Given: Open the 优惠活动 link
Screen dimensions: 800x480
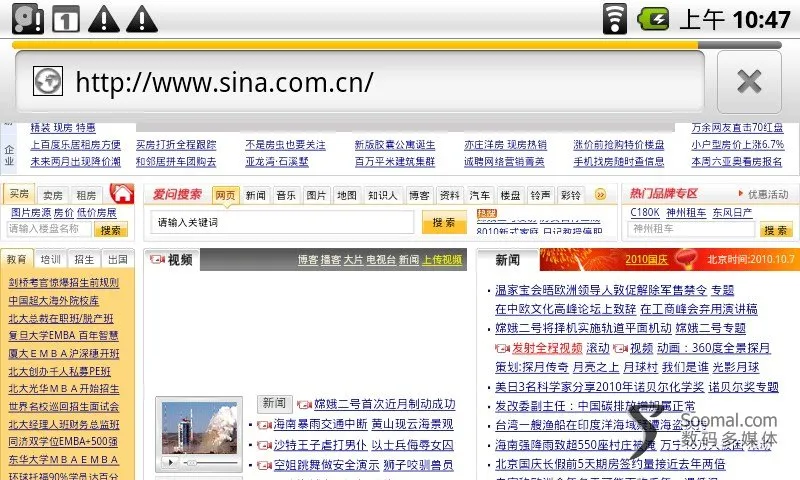Looking at the screenshot, I should [x=768, y=194].
